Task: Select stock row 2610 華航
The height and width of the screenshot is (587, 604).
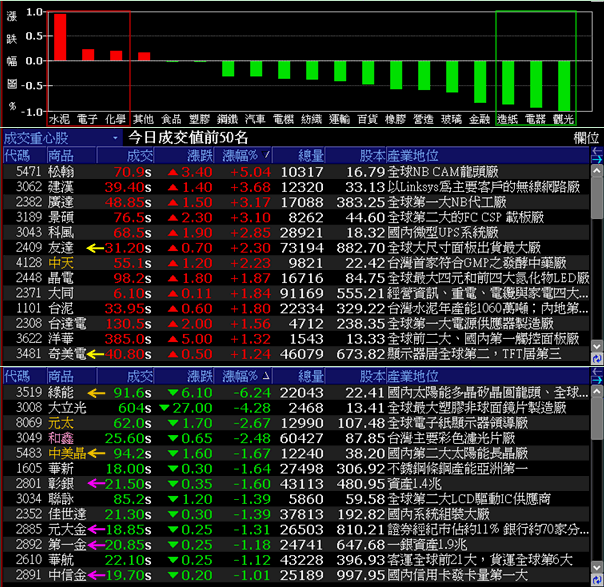Action: coord(296,560)
